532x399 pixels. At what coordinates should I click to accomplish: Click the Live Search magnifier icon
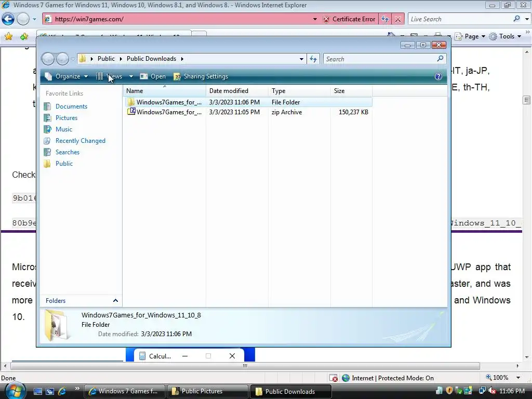[x=517, y=19]
